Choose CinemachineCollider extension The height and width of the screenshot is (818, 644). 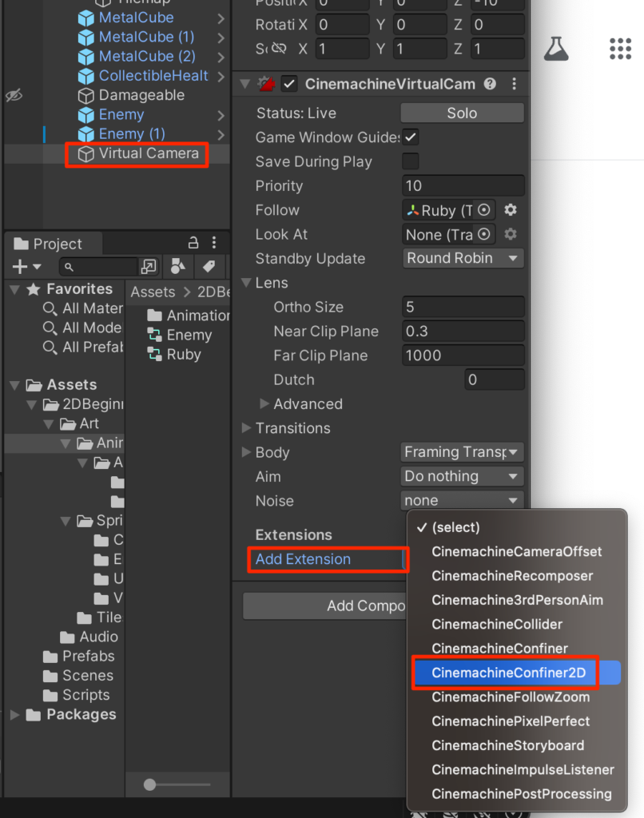click(497, 625)
